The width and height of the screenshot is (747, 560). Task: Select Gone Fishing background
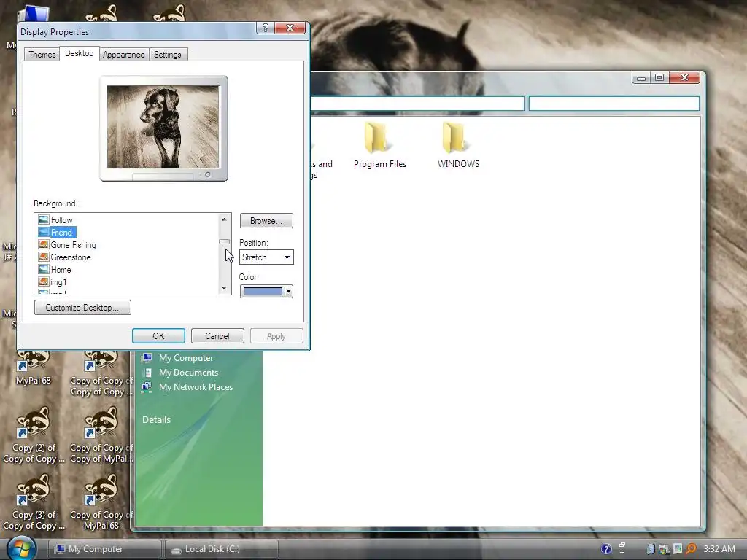pyautogui.click(x=74, y=245)
